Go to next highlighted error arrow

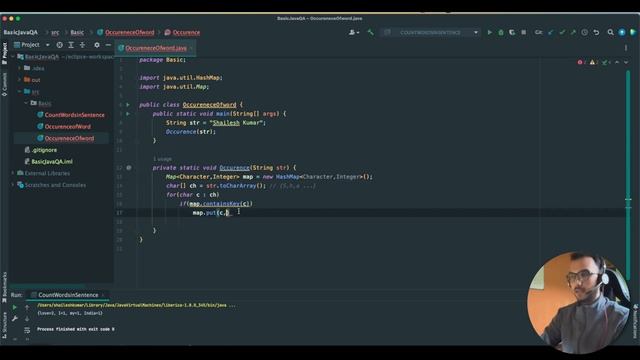click(626, 62)
